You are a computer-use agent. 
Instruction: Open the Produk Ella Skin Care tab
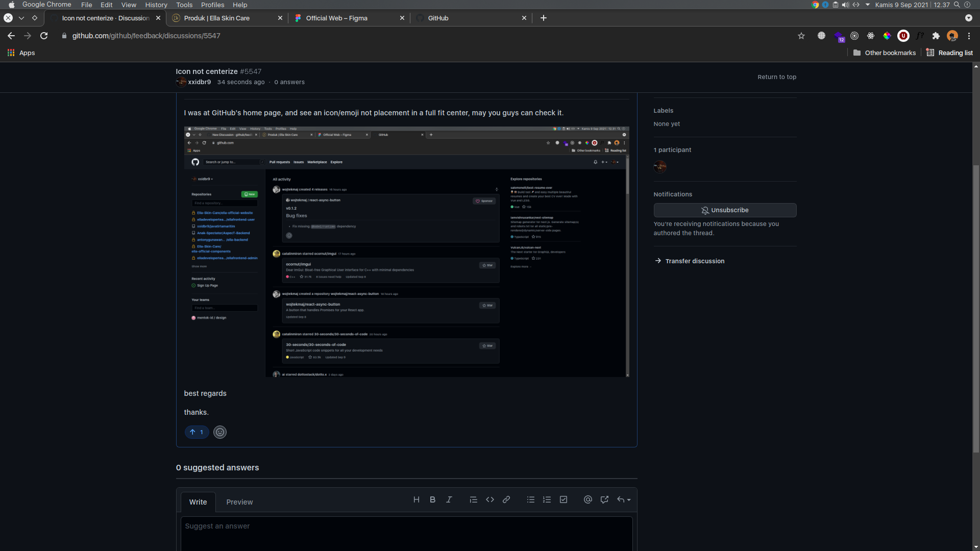217,18
